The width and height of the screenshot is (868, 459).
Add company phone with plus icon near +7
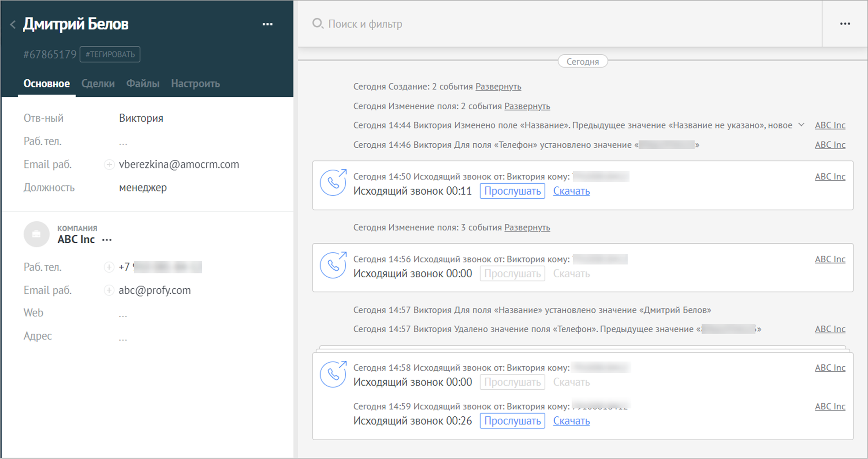pyautogui.click(x=109, y=267)
